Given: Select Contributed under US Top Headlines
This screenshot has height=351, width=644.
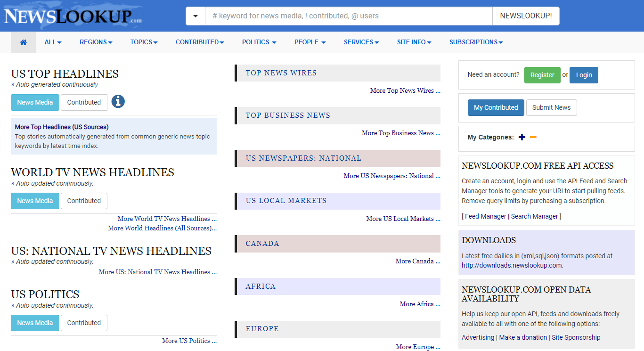Looking at the screenshot, I should pos(84,102).
